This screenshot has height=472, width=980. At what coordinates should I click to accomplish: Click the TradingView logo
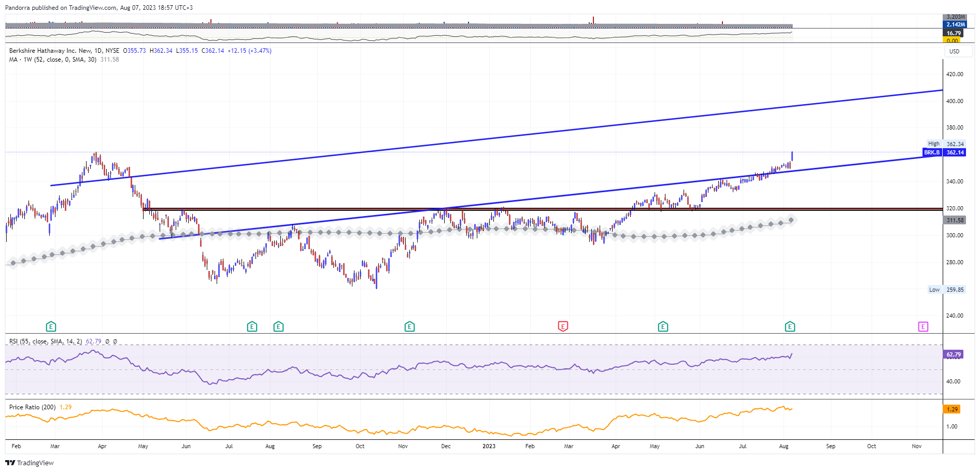[x=30, y=463]
